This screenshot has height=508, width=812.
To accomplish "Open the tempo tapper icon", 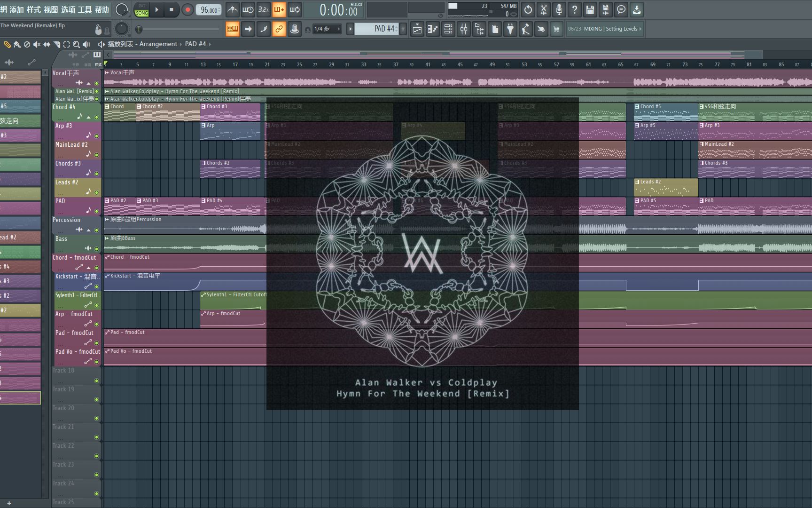I will (x=526, y=29).
